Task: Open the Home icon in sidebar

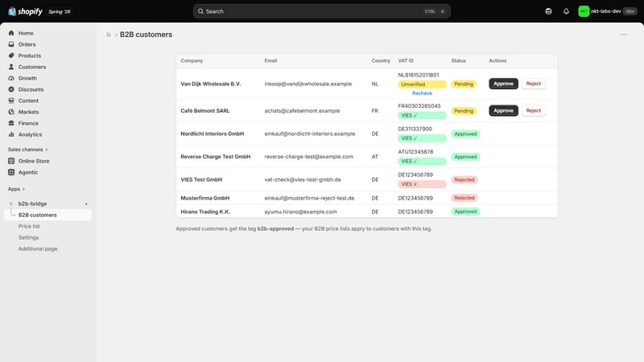Action: (11, 33)
